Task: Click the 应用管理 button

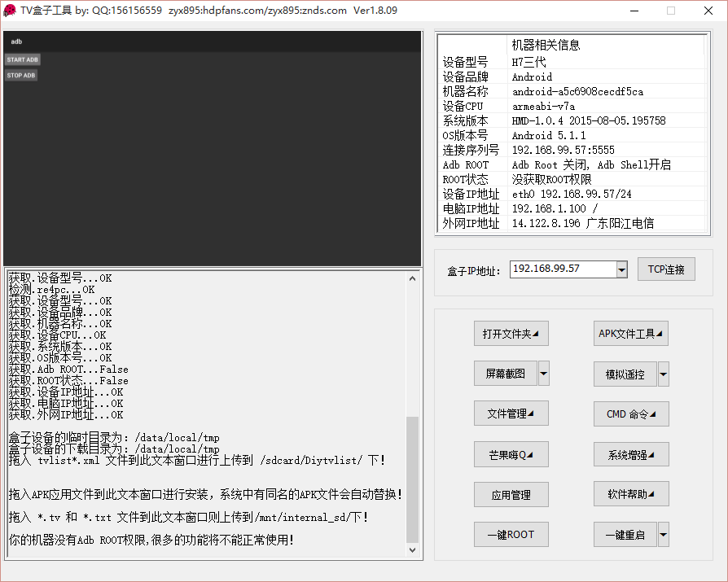Action: tap(511, 494)
